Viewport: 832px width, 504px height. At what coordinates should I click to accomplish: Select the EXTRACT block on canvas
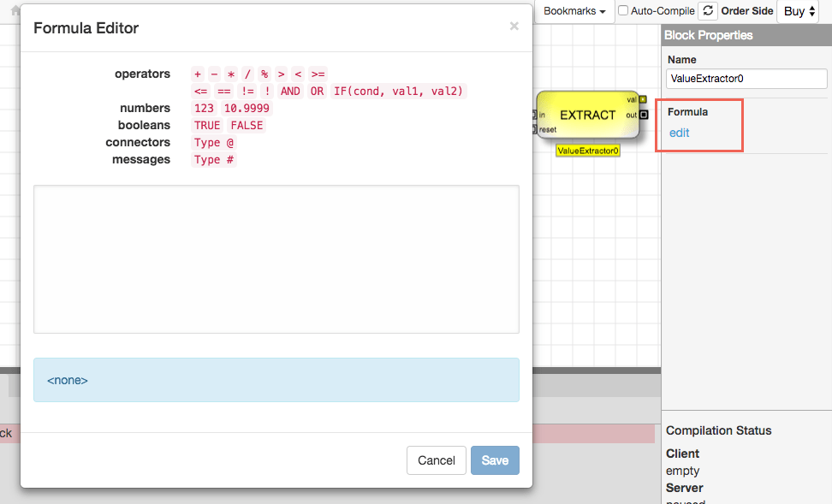tap(588, 116)
